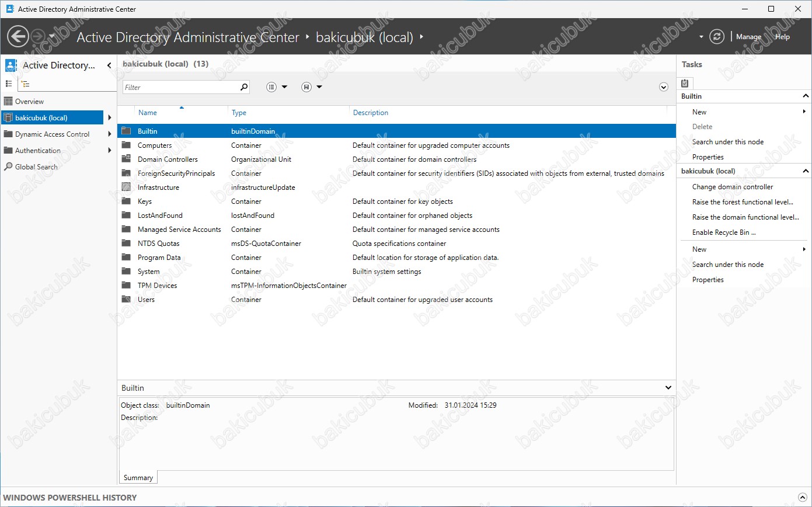Viewport: 812px width, 507px height.
Task: Click the Domain Controllers name text
Action: pos(168,159)
